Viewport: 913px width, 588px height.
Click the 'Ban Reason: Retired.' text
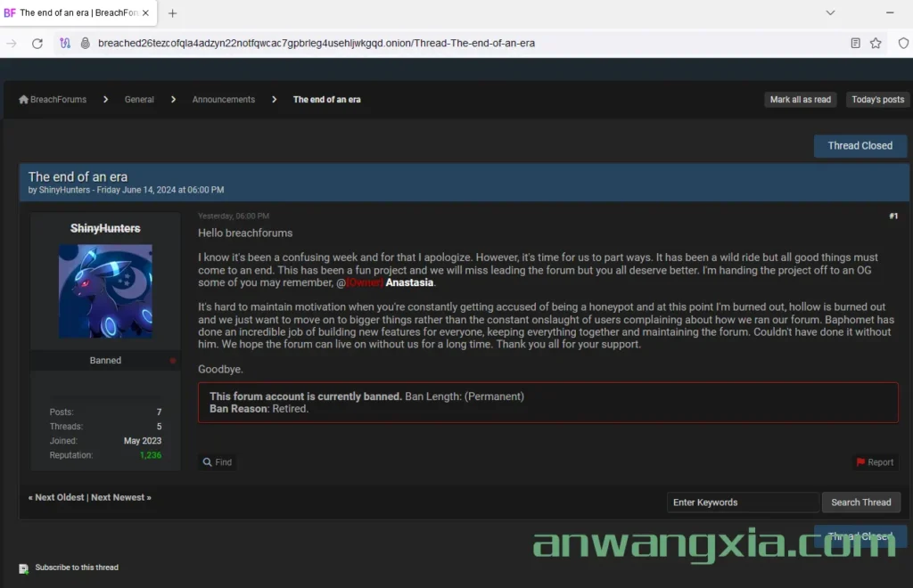point(259,409)
